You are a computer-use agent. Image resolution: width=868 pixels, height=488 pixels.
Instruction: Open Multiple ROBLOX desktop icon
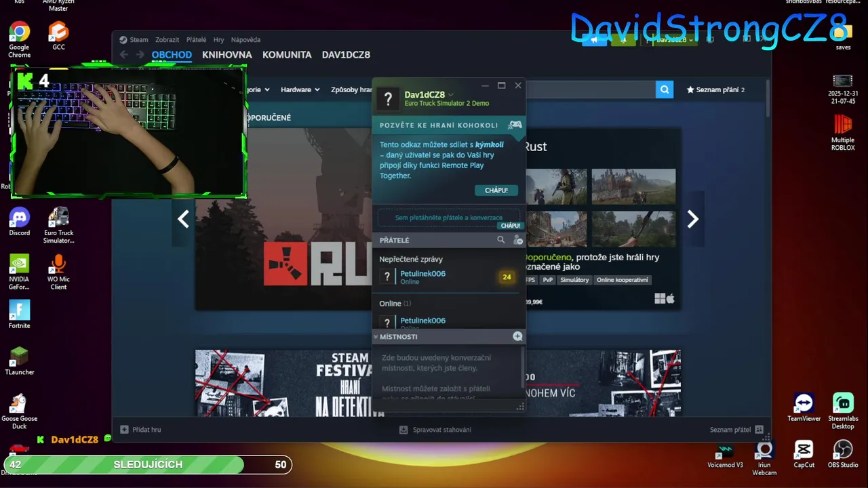(843, 133)
